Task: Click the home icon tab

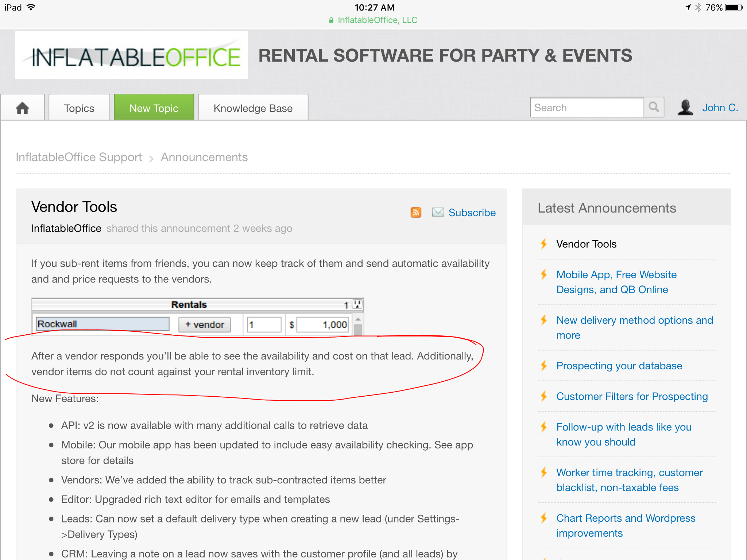Action: (x=23, y=108)
